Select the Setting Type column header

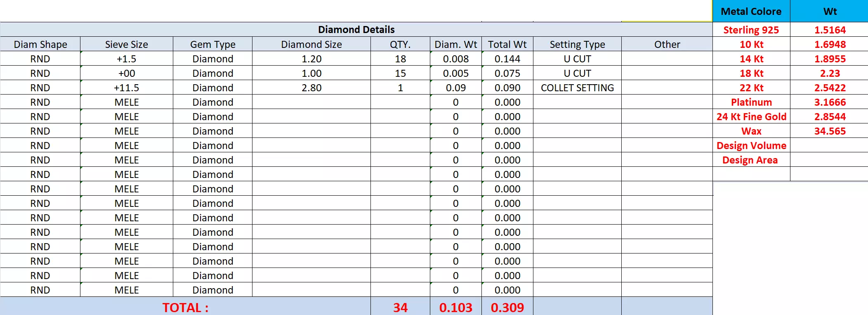[577, 44]
